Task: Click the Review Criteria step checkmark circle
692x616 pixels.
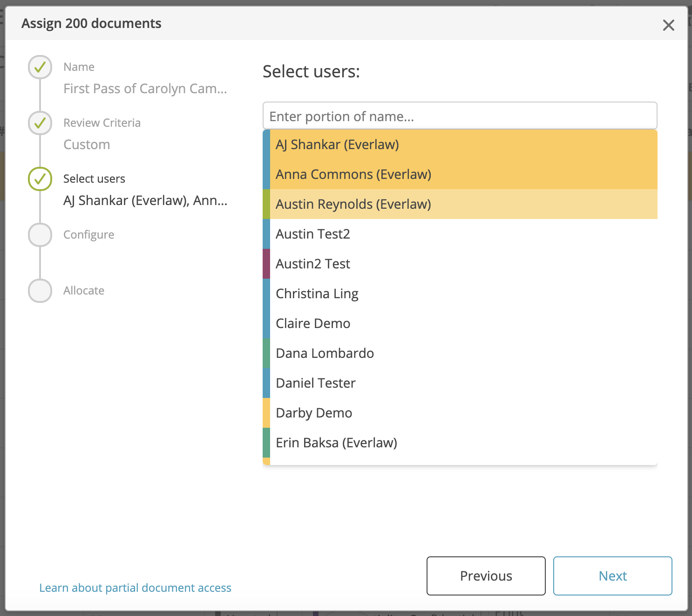Action: tap(40, 123)
